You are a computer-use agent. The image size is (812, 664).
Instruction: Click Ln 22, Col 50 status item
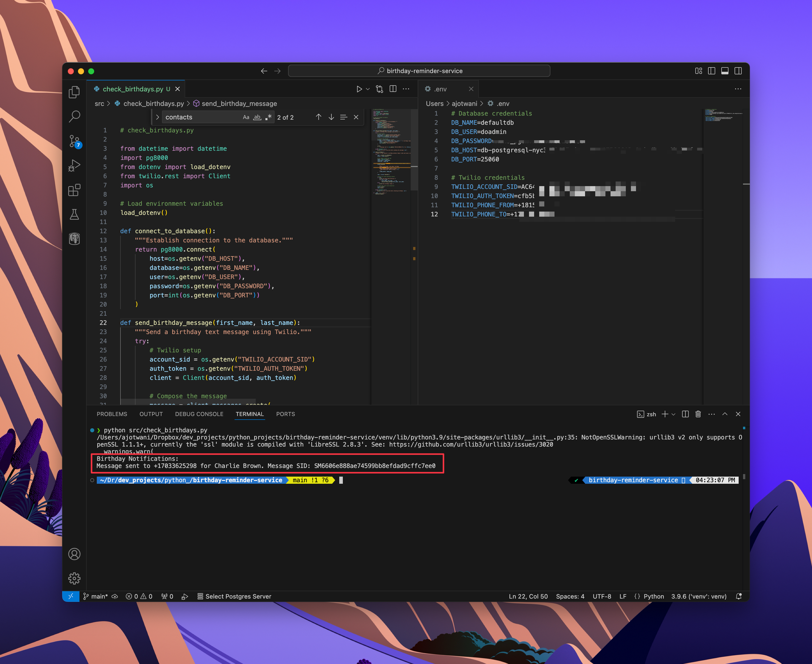pos(528,596)
